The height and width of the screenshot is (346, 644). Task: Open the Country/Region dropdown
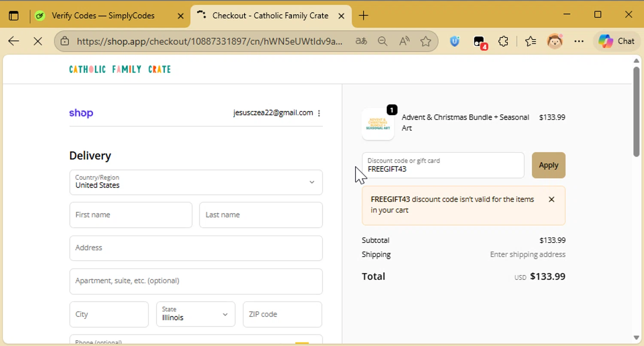coord(196,182)
